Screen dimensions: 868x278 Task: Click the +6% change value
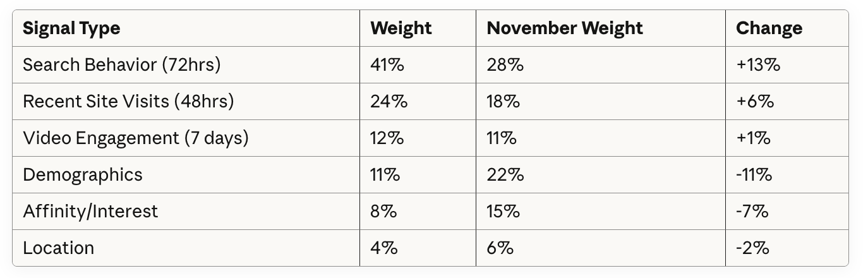pyautogui.click(x=755, y=101)
